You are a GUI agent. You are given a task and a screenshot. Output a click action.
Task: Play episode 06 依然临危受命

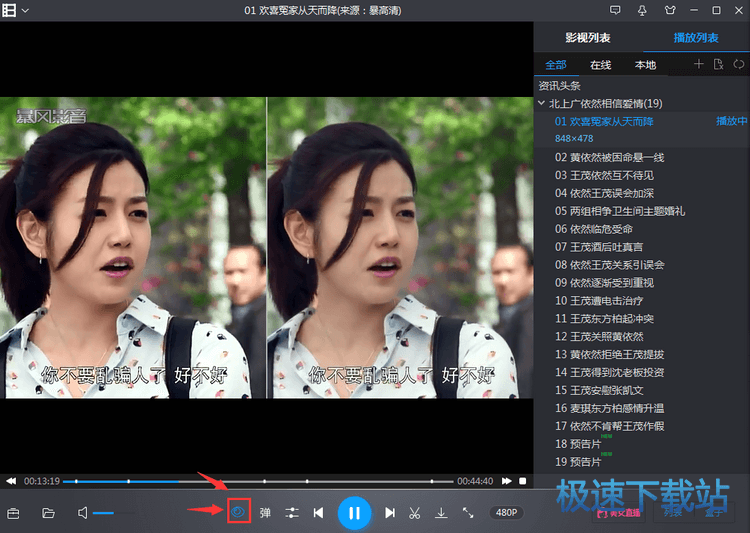594,229
